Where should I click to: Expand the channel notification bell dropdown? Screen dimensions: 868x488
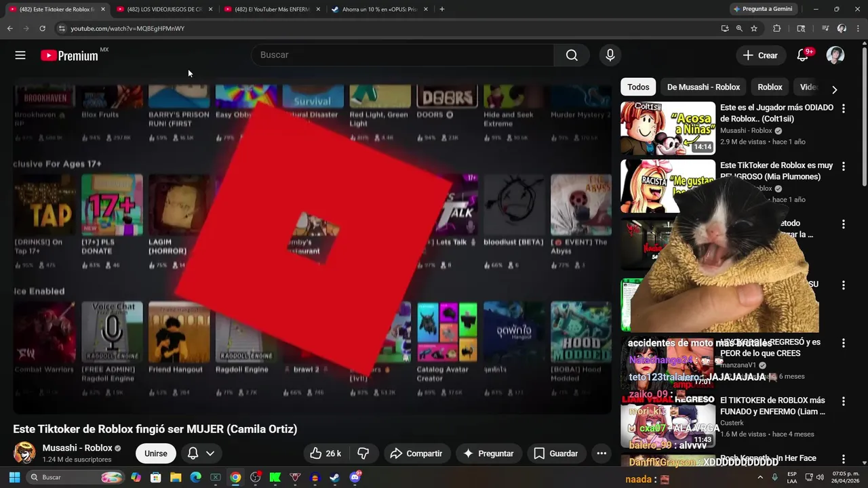(x=201, y=453)
